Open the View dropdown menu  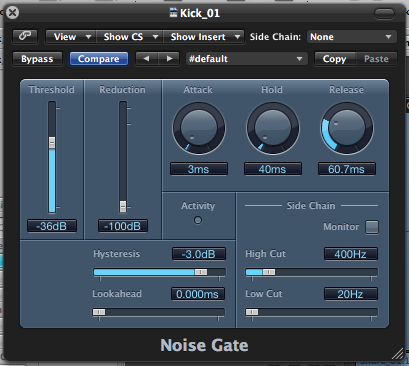coord(71,37)
